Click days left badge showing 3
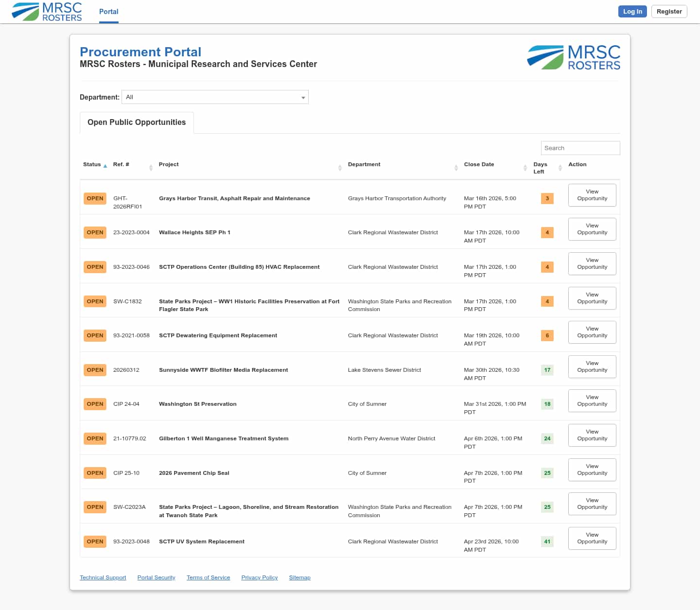This screenshot has height=610, width=700. pyautogui.click(x=547, y=198)
